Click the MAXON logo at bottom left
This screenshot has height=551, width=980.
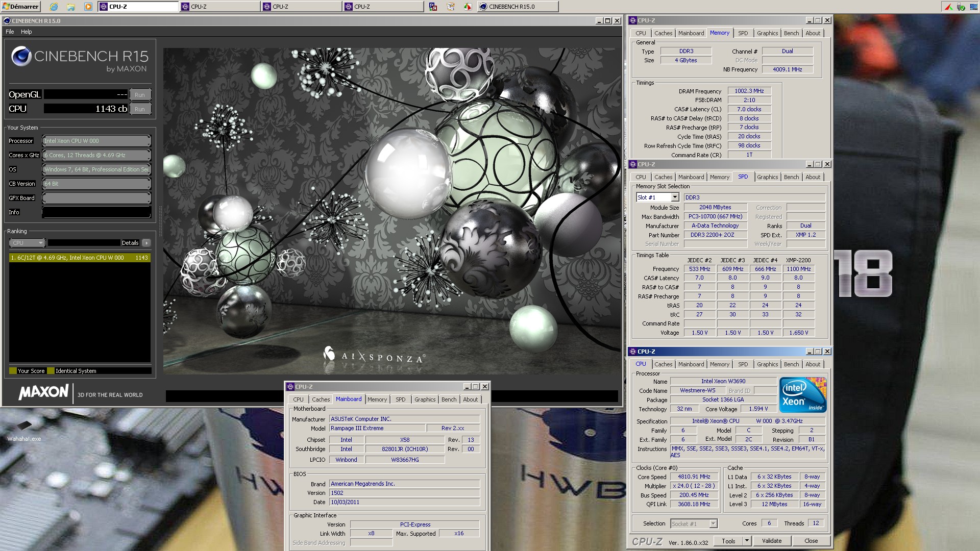pyautogui.click(x=43, y=392)
